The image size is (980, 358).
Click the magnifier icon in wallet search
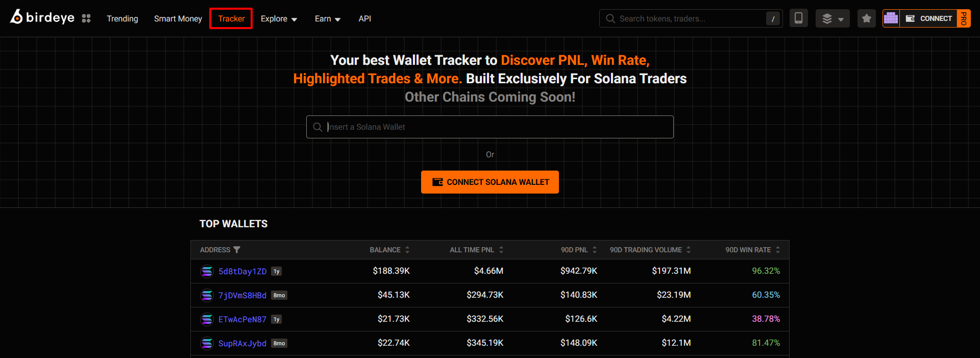click(317, 127)
